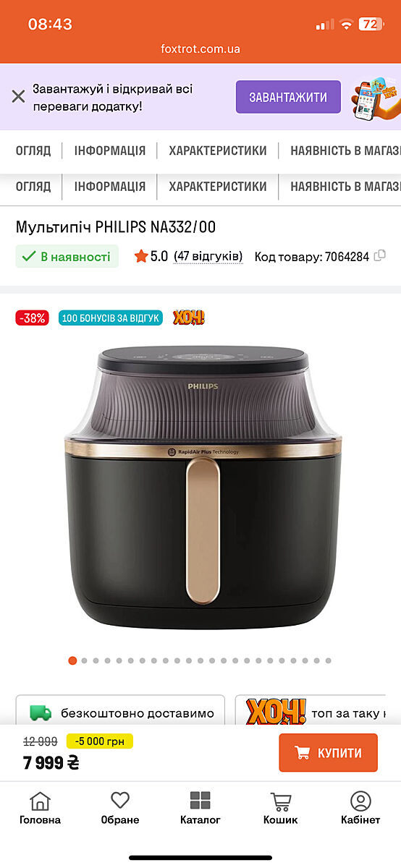Open the 47 відгуків reviews link
The image size is (401, 868).
click(x=208, y=256)
